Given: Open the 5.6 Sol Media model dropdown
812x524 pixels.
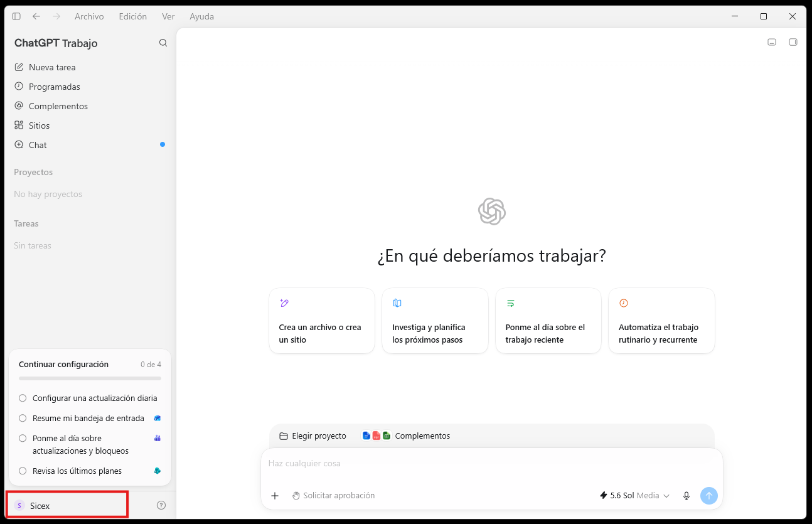Looking at the screenshot, I should coord(634,496).
